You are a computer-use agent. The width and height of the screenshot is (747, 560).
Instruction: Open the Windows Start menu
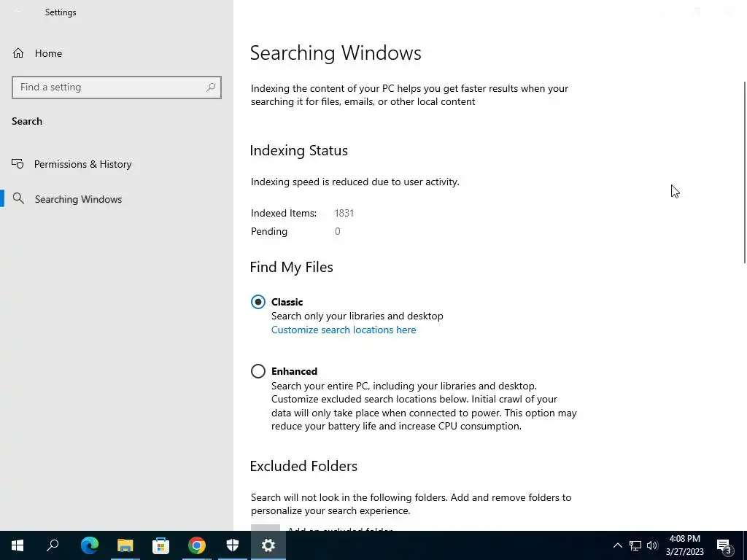[x=18, y=545]
